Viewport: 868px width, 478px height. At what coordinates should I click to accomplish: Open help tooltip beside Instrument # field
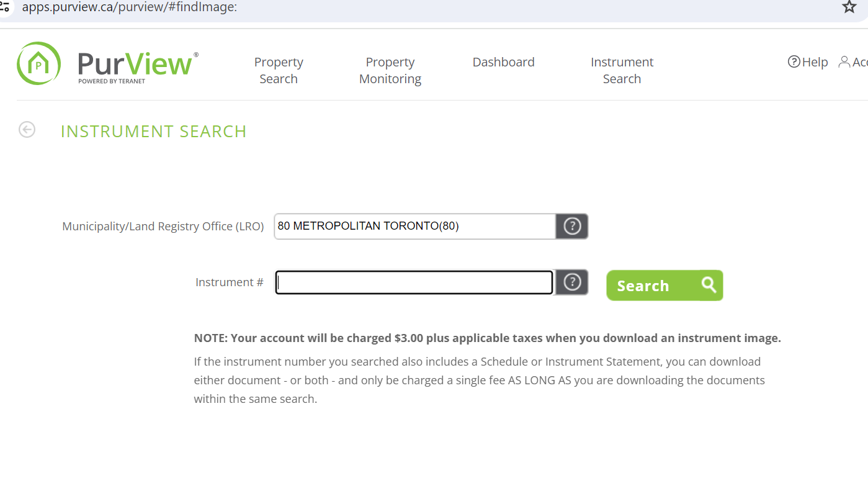pos(572,282)
